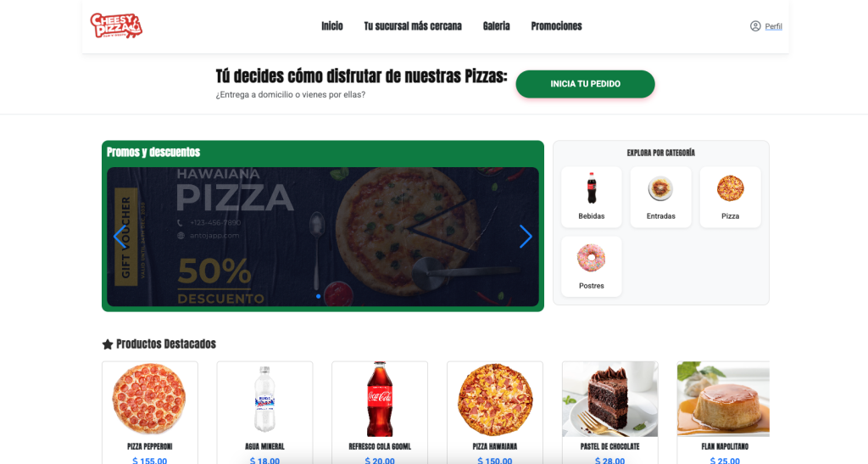868x464 pixels.
Task: Open the Promociones menu item
Action: [556, 26]
